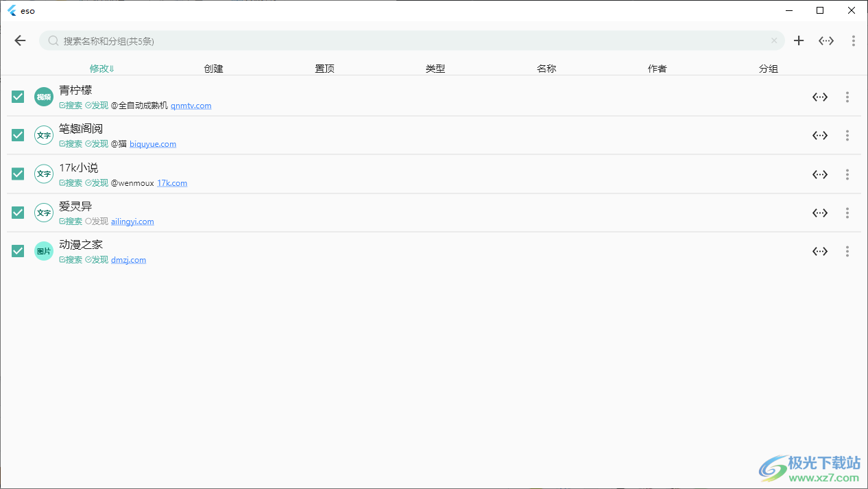Uncheck the 17k小说 source checkbox
The height and width of the screenshot is (489, 868).
(18, 174)
